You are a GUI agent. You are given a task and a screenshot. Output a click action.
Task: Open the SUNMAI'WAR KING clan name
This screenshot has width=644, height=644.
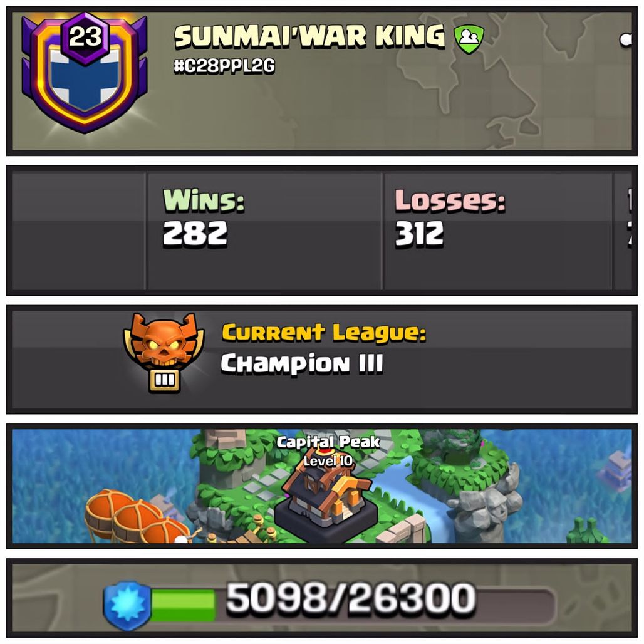309,36
